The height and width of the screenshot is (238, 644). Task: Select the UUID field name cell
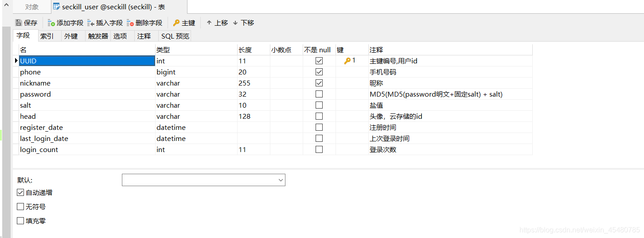[x=87, y=61]
